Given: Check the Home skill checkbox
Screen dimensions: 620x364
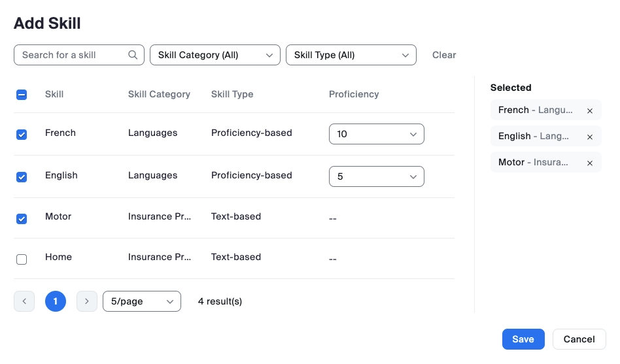Looking at the screenshot, I should tap(22, 259).
